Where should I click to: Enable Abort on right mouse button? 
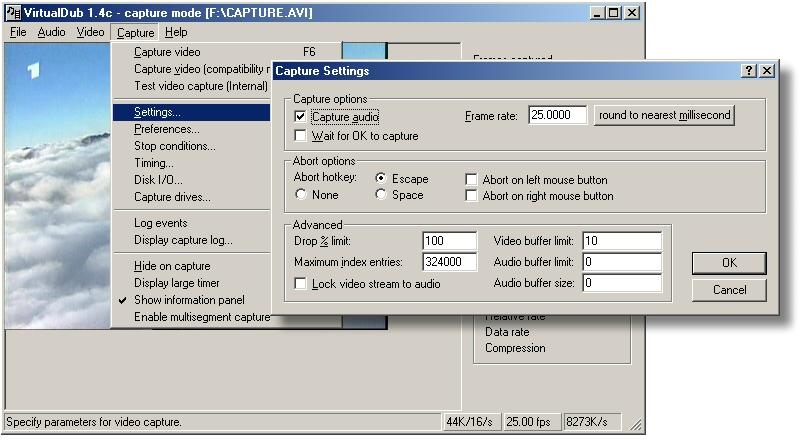[x=471, y=195]
